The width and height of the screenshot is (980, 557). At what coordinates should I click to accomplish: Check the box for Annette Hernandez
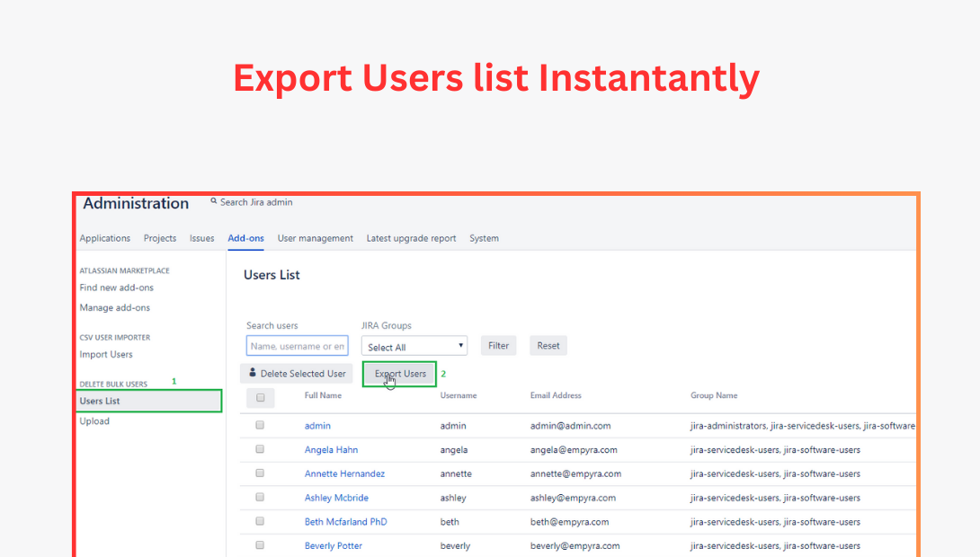260,473
